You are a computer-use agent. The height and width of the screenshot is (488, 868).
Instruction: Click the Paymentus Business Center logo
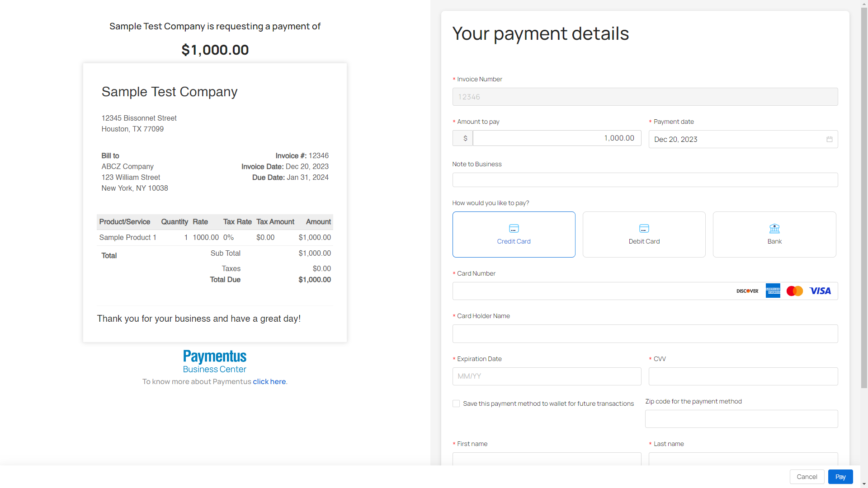(x=215, y=361)
